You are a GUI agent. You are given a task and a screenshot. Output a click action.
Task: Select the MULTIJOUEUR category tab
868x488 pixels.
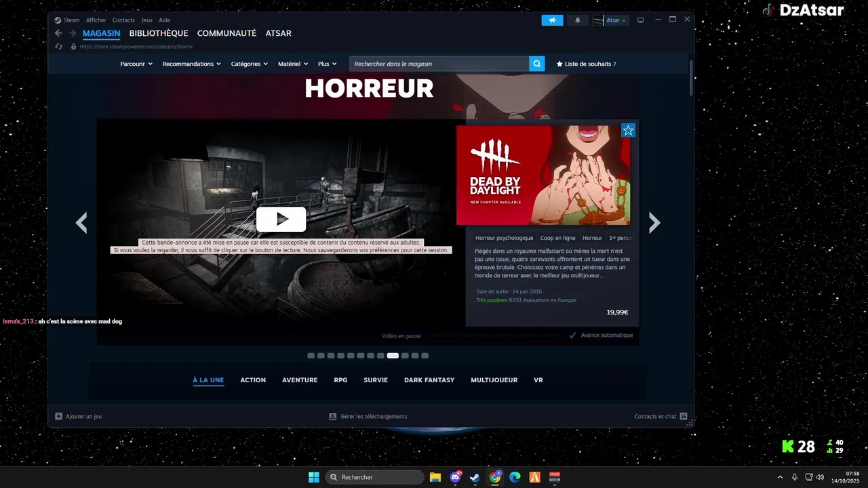(x=494, y=380)
